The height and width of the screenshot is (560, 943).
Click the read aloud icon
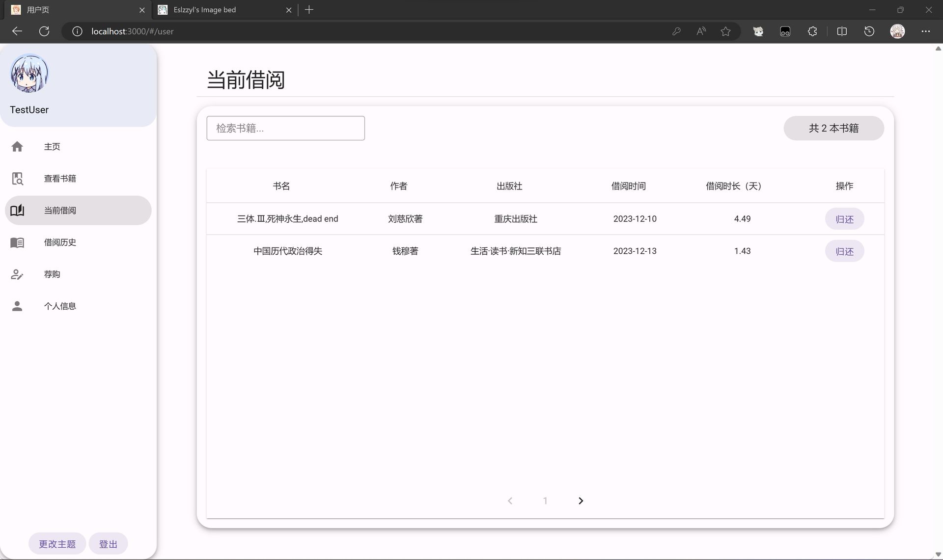coord(701,31)
